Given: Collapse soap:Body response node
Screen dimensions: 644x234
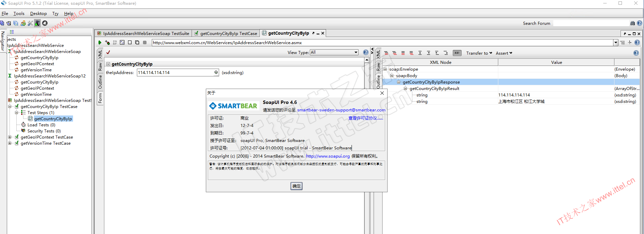Looking at the screenshot, I should pos(392,75).
